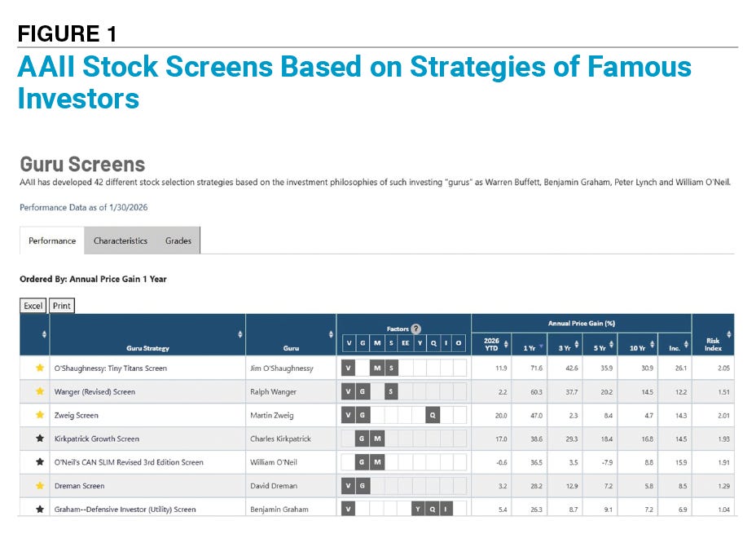Click the V value factor box for Tiny Titans

349,369
